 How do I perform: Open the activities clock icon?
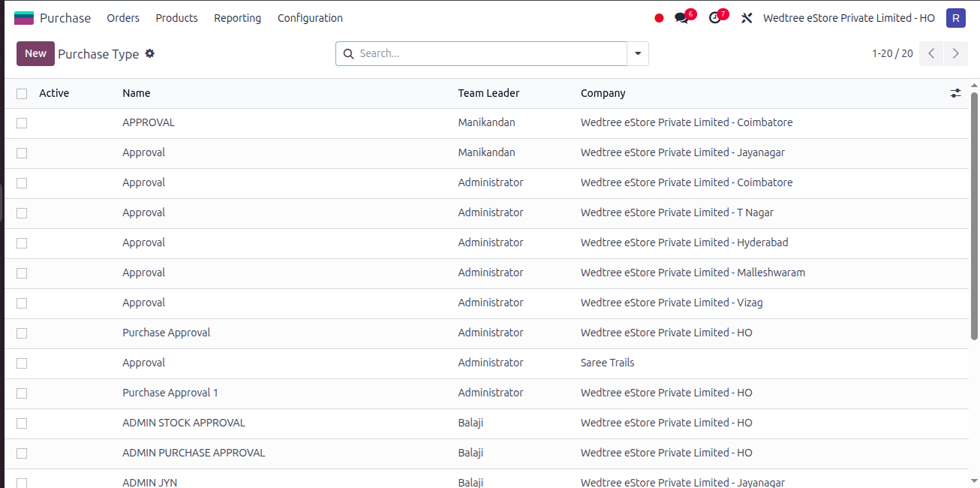coord(714,18)
